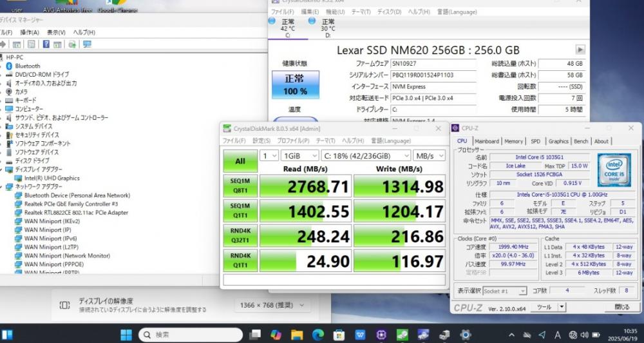Open Task View from the taskbar
Screen dimensions: 644x343
point(255,335)
